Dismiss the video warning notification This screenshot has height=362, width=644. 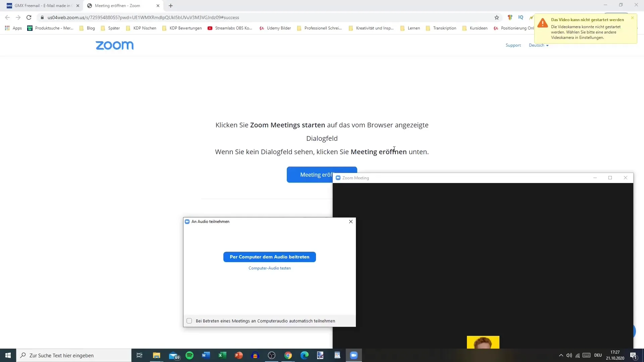(x=632, y=18)
